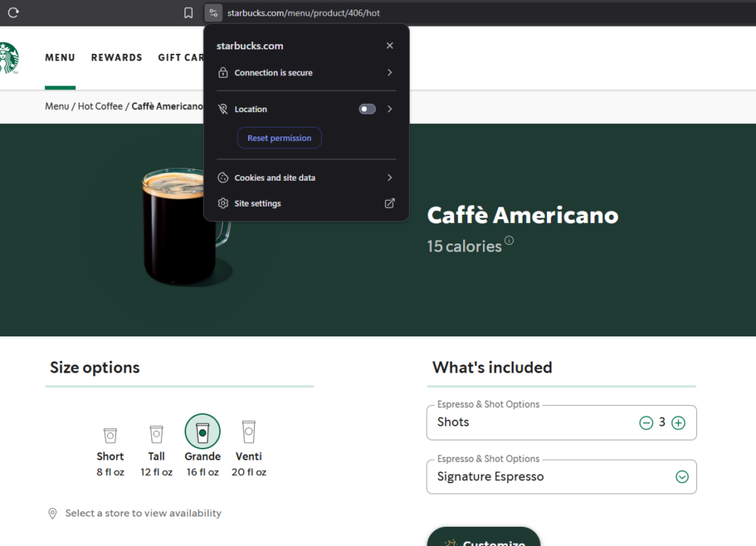
Task: Click the 15 calories text
Action: pos(464,246)
